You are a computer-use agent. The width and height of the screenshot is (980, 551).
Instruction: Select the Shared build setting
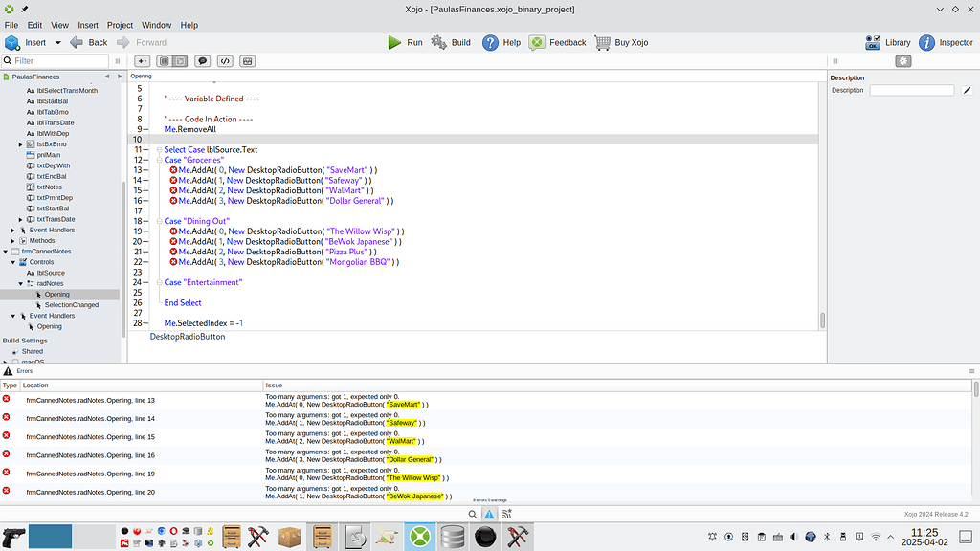[32, 352]
